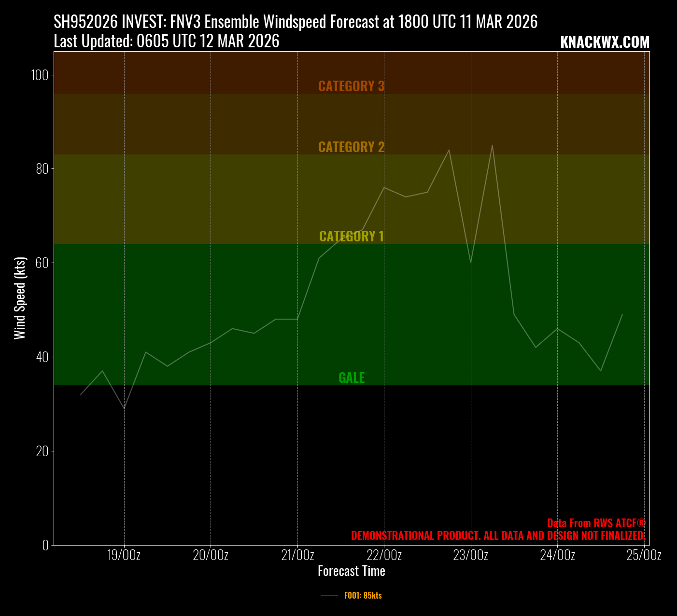Select the CATEGORY 3 band label
The width and height of the screenshot is (677, 616).
pos(351,86)
